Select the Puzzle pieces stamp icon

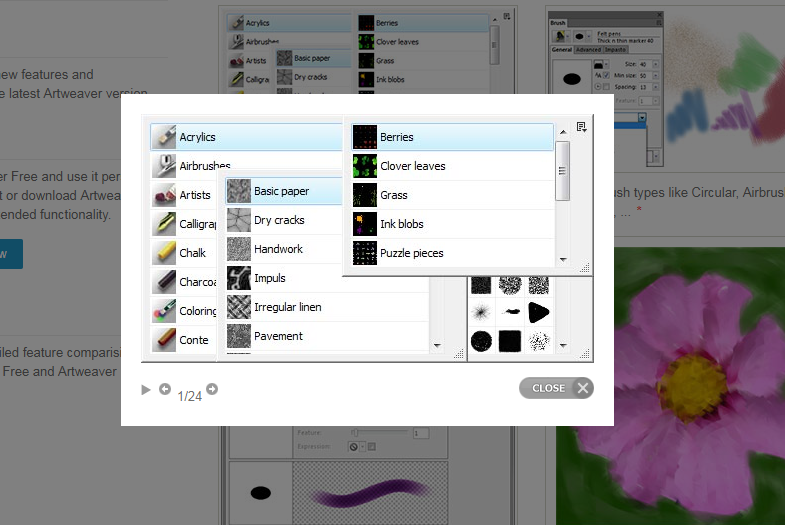click(x=365, y=253)
